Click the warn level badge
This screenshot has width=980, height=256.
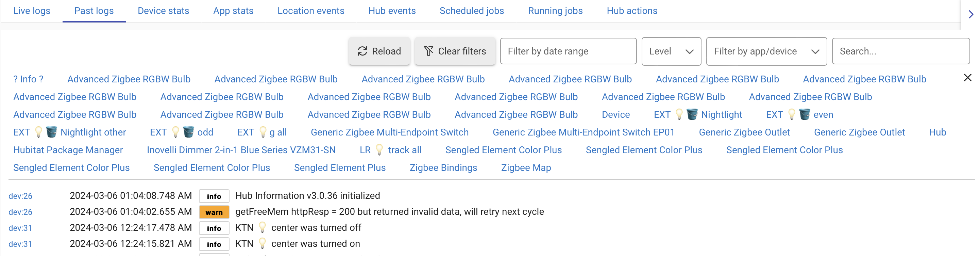(214, 212)
